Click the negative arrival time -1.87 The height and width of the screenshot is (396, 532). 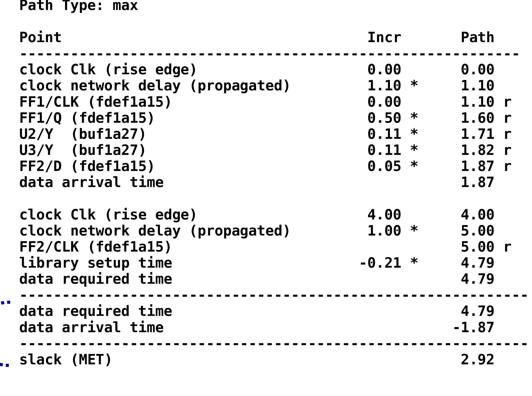[x=473, y=327]
